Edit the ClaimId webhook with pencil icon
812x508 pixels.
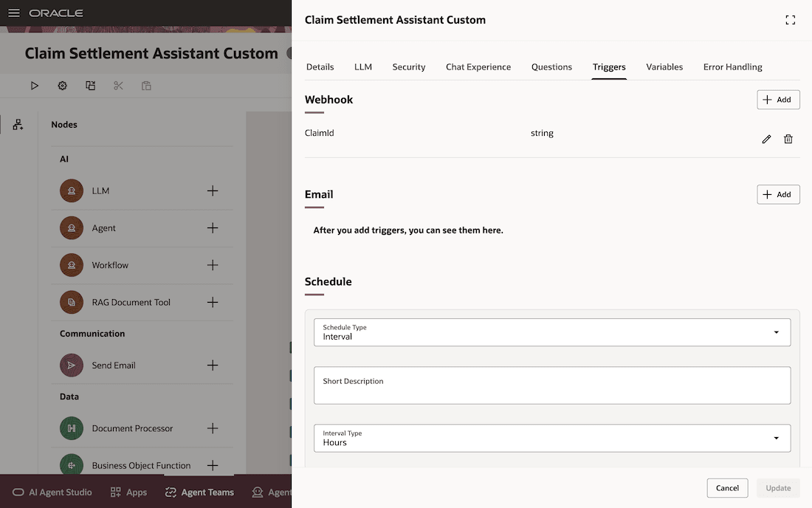(x=766, y=139)
